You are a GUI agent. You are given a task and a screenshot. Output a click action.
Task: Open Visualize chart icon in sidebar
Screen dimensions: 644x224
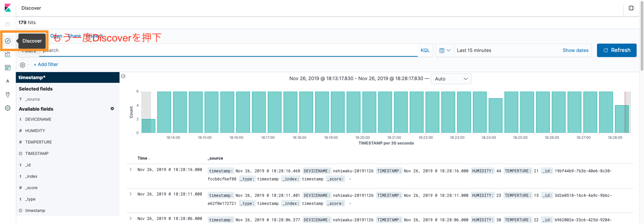click(x=8, y=54)
